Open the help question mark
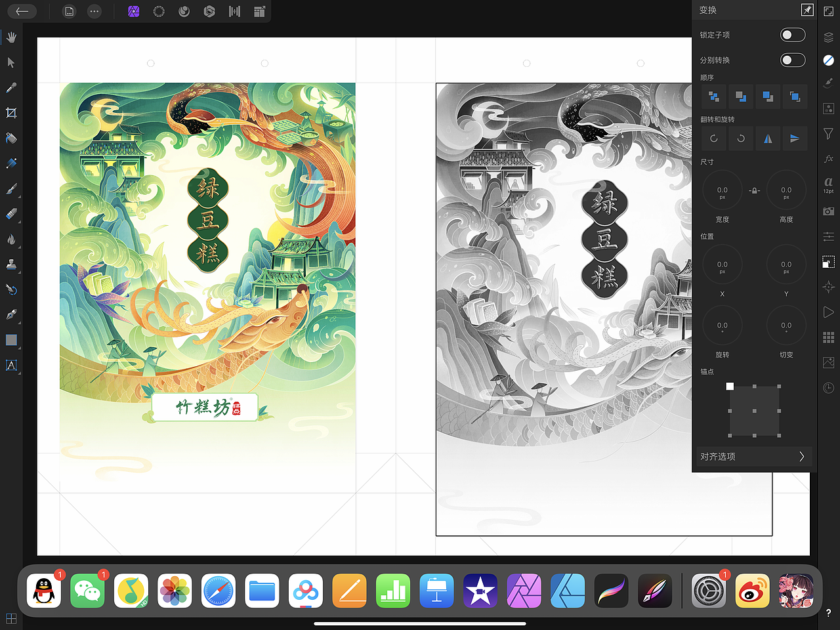Viewport: 840px width, 630px height. (828, 613)
